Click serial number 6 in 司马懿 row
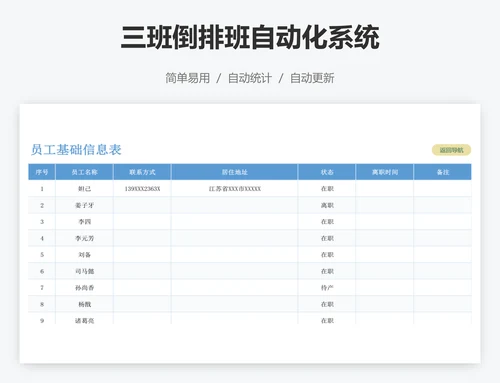 42,271
